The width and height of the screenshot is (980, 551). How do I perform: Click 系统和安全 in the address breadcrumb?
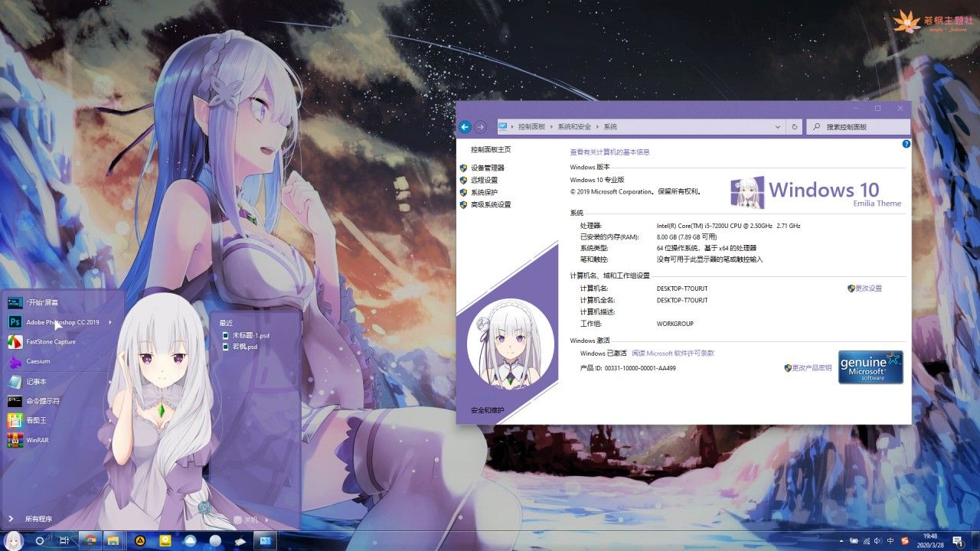pyautogui.click(x=573, y=127)
